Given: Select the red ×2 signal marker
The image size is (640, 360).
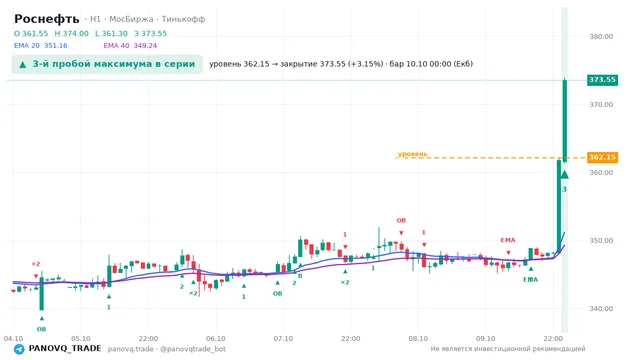Looking at the screenshot, I should (x=36, y=264).
